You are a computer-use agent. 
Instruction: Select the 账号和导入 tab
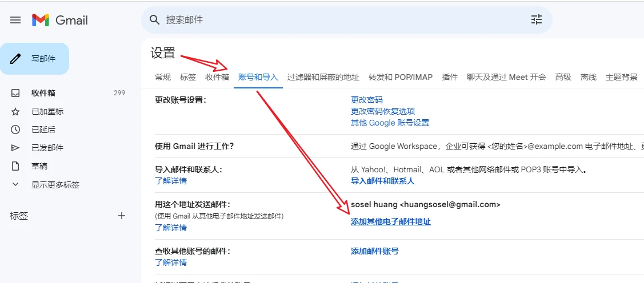pyautogui.click(x=258, y=77)
